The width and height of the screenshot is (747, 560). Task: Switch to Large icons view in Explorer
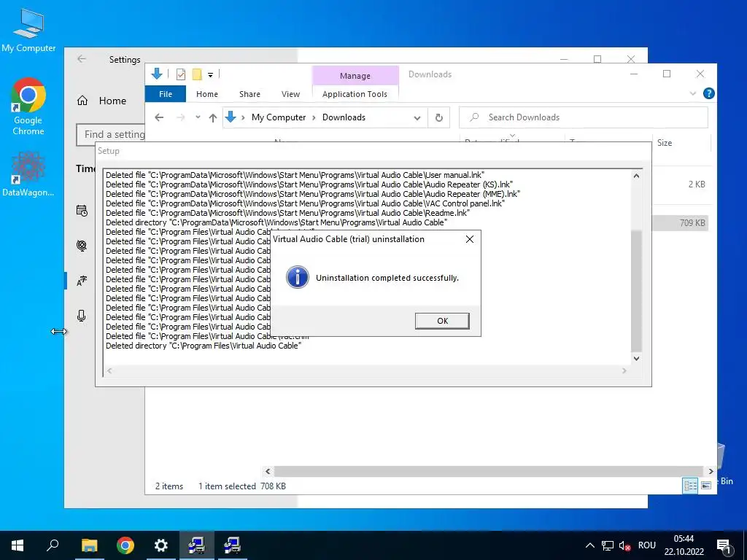(706, 485)
